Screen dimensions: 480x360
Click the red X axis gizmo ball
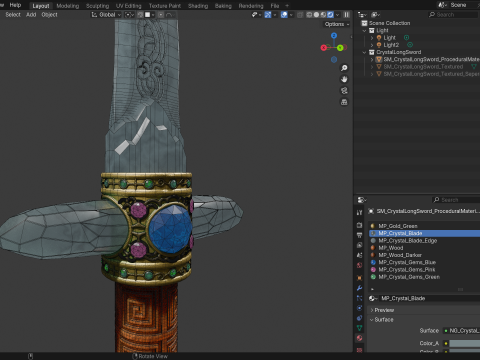323,48
